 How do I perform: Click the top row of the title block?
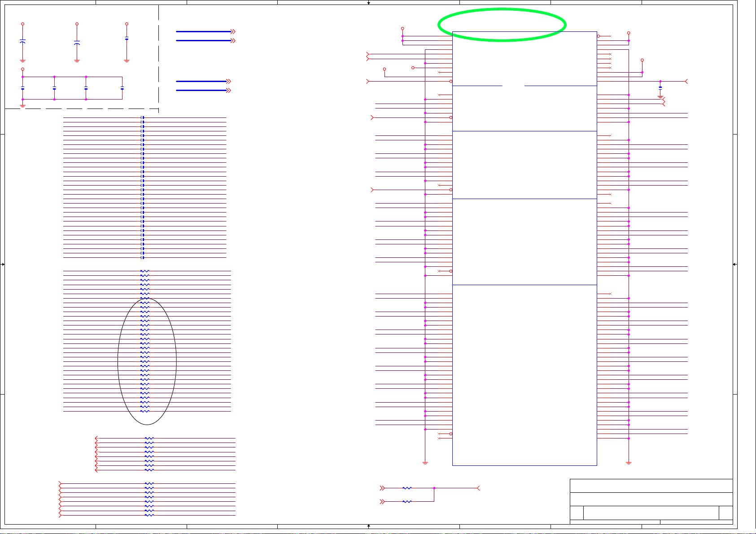pyautogui.click(x=651, y=486)
